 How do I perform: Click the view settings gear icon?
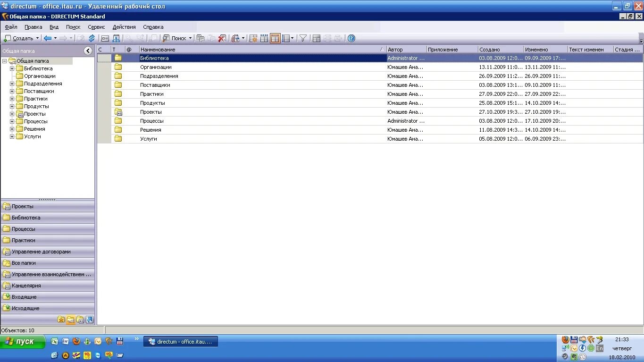point(253,38)
